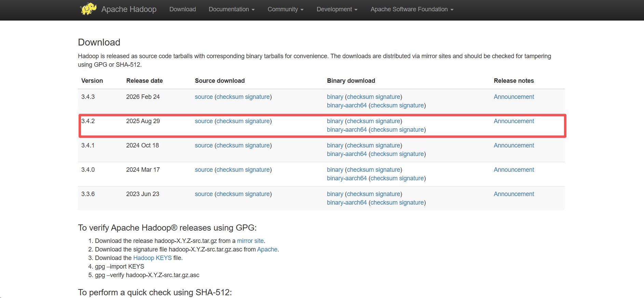The width and height of the screenshot is (644, 298).
Task: Follow the Apache signature link
Action: (267, 249)
